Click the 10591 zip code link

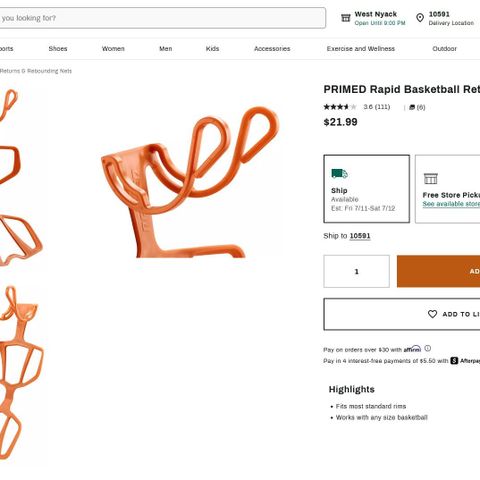coord(360,236)
